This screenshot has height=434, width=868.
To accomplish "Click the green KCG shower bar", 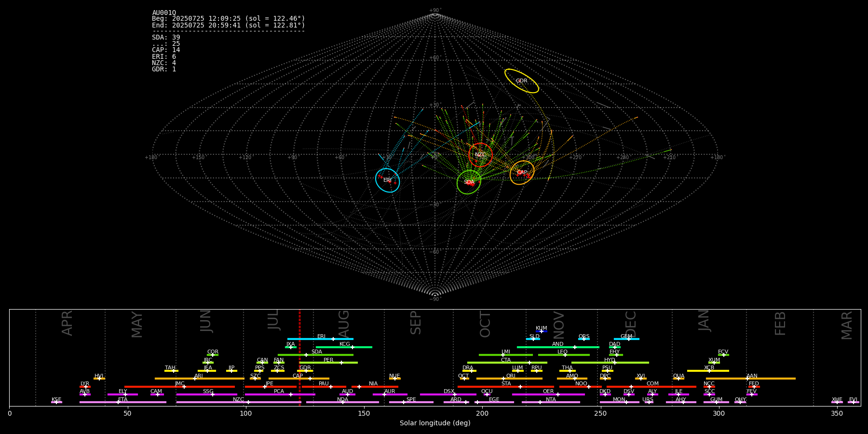I will point(344,347).
